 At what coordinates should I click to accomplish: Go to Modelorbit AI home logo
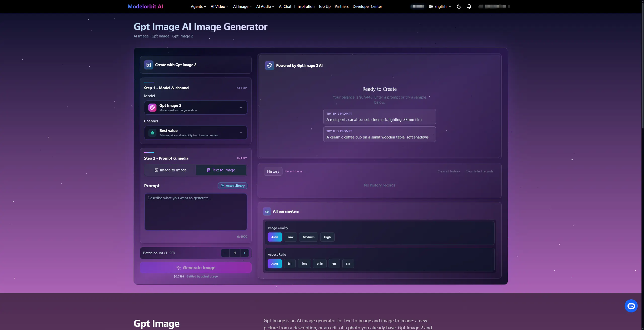click(x=145, y=7)
